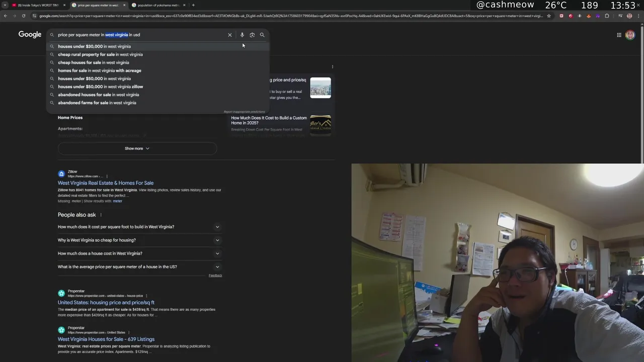Open 'West Virginia Houses for Sale - 639 Listings'
644x362 pixels.
(106, 339)
